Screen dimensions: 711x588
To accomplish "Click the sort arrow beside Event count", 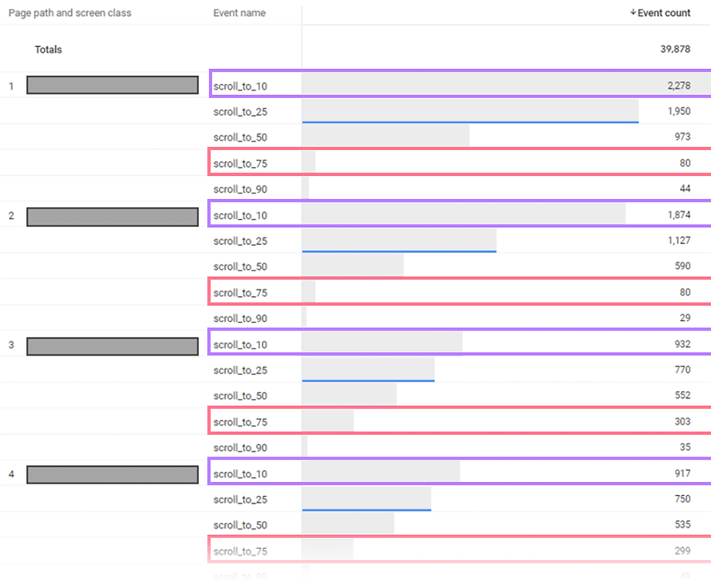I will 633,12.
